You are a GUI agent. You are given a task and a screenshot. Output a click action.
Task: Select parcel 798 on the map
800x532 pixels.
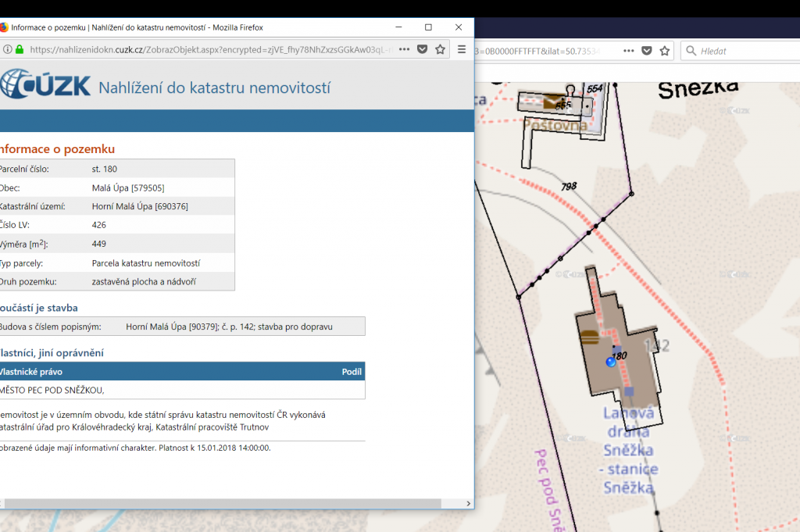(x=568, y=186)
